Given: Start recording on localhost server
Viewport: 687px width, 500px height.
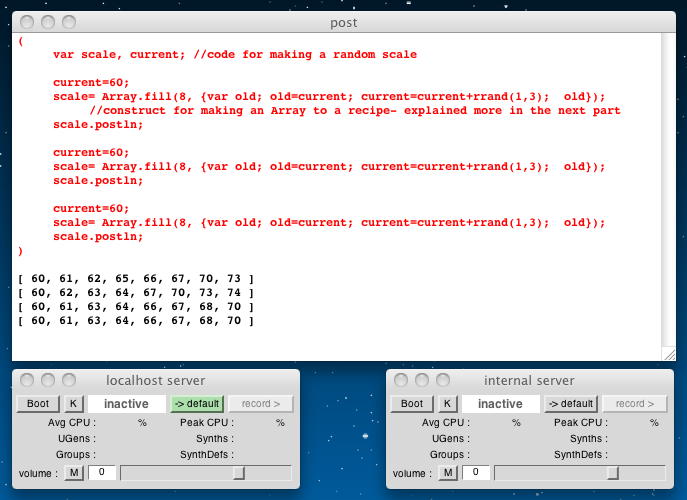Looking at the screenshot, I should click(261, 404).
